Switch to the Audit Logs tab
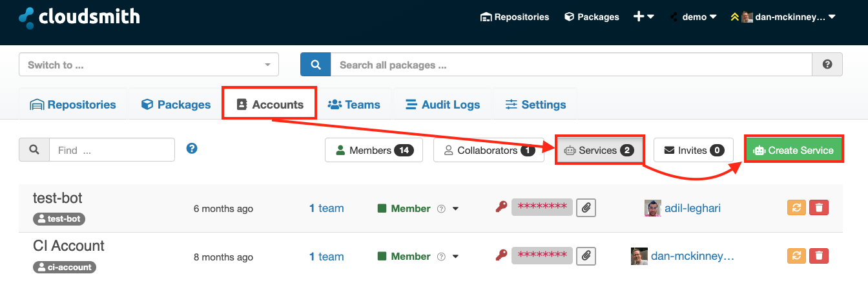Image resolution: width=868 pixels, height=296 pixels. pyautogui.click(x=442, y=105)
